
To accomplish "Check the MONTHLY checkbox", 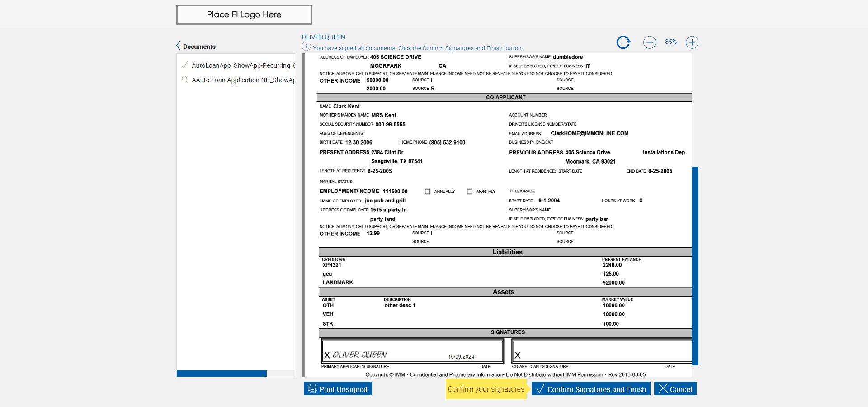I will click(x=470, y=192).
